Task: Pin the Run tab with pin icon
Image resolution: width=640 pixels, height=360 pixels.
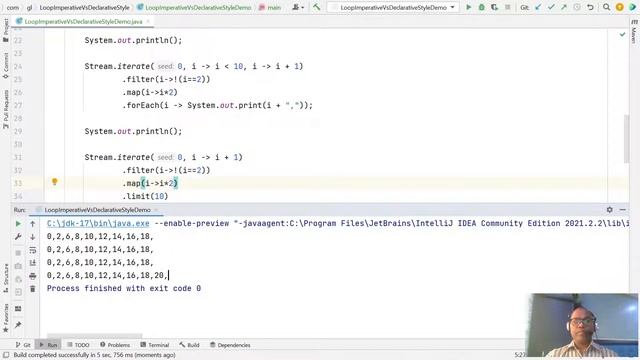Action: [18, 325]
